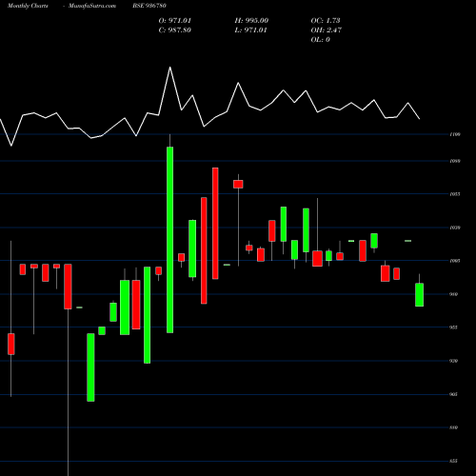Click the right end of white line
476x476 pixels.
[420, 119]
